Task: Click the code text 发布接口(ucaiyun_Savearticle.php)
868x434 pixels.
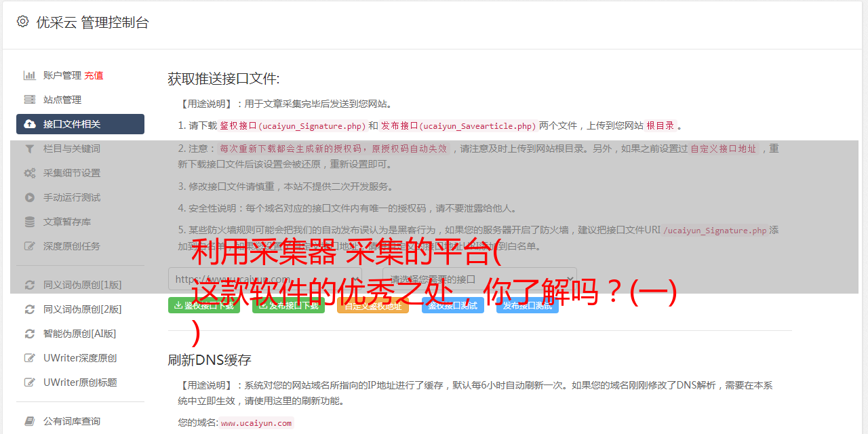Action: (x=458, y=125)
